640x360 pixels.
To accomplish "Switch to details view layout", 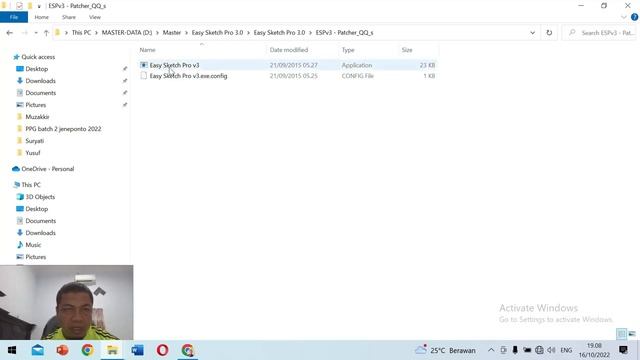I will (621, 334).
